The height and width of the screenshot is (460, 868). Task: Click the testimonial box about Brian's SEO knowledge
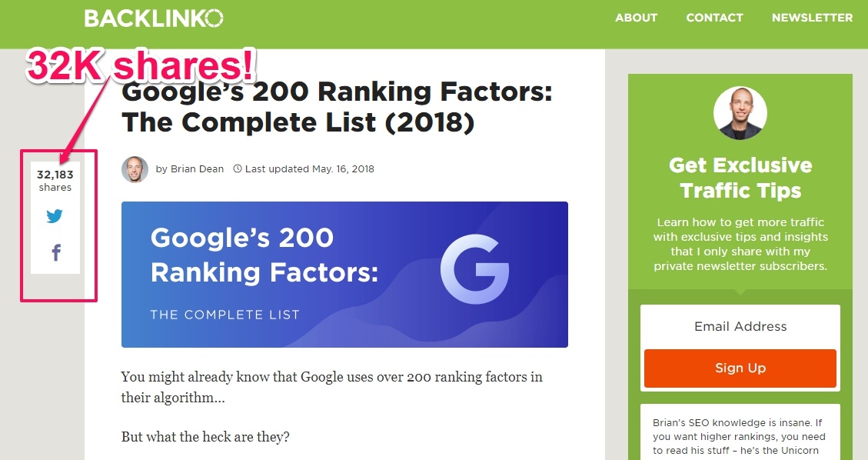coord(740,432)
